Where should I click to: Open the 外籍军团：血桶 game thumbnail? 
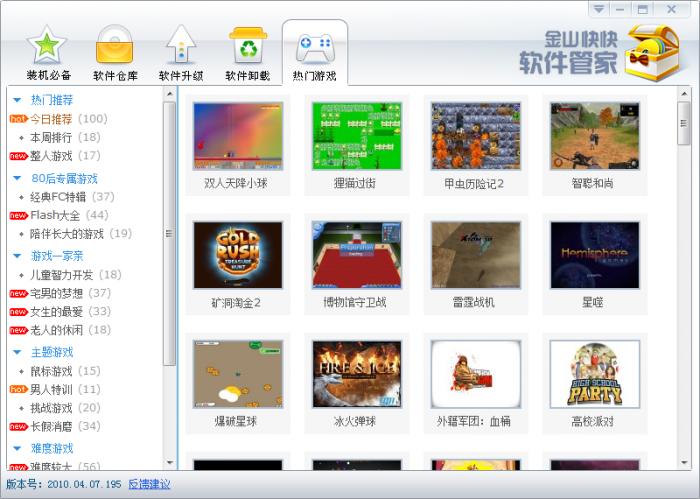coord(476,374)
